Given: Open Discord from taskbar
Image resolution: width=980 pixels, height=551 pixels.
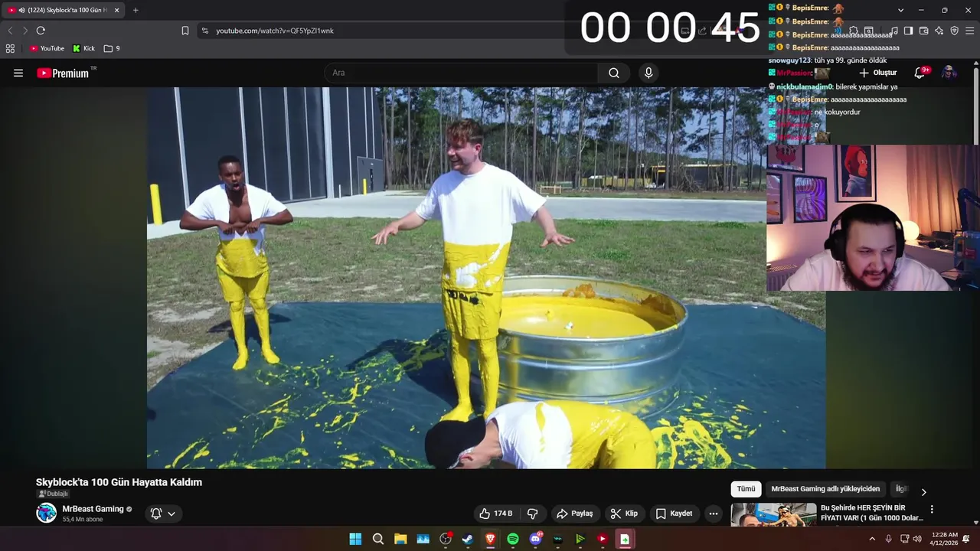Looking at the screenshot, I should 535,539.
